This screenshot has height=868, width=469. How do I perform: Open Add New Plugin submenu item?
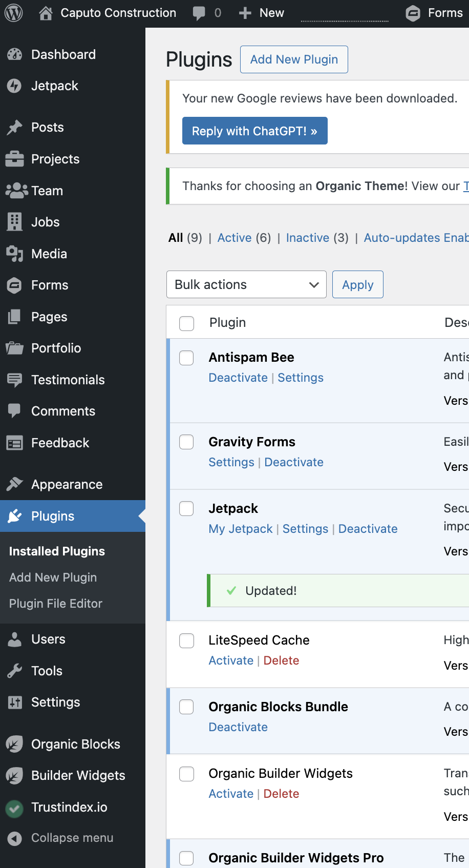click(x=53, y=577)
